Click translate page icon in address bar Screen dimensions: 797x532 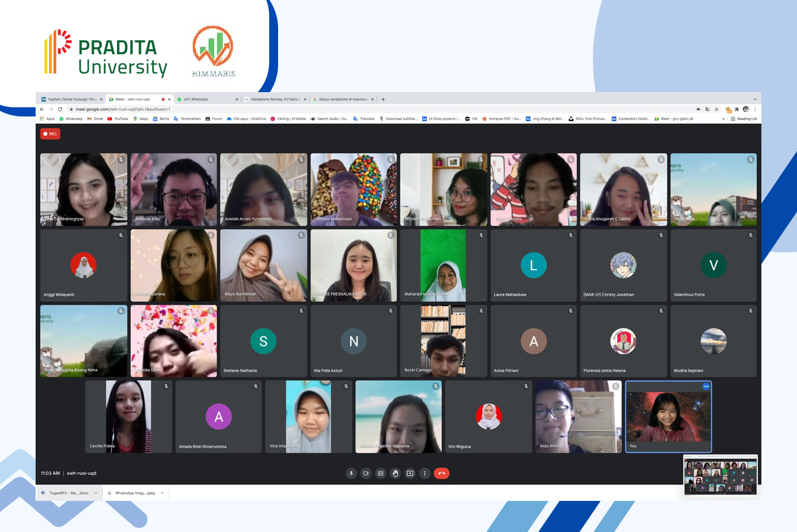(708, 109)
